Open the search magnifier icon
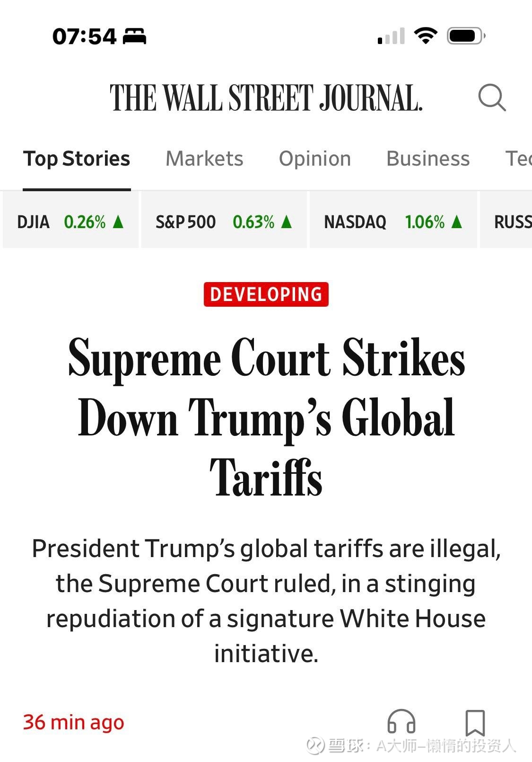532x762 pixels. (x=492, y=97)
